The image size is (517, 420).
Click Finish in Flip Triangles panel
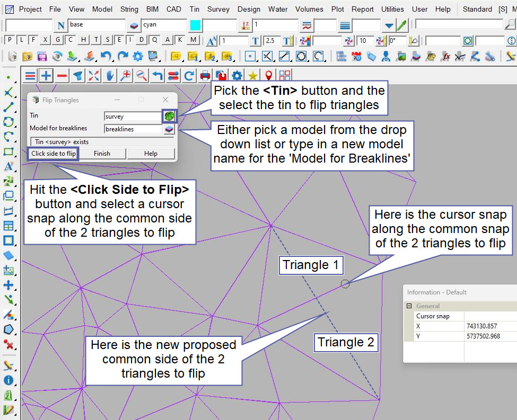pos(102,154)
